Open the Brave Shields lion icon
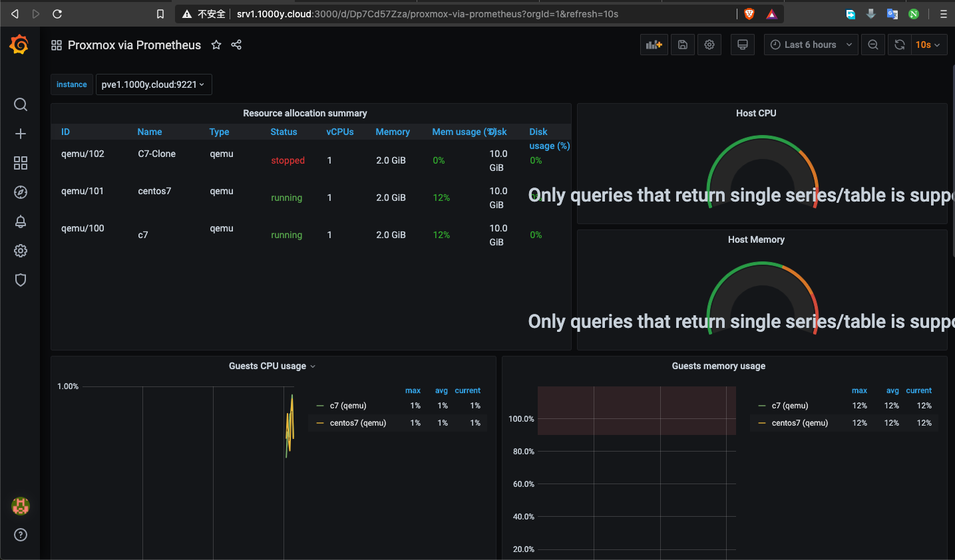This screenshot has width=955, height=560. (x=749, y=13)
